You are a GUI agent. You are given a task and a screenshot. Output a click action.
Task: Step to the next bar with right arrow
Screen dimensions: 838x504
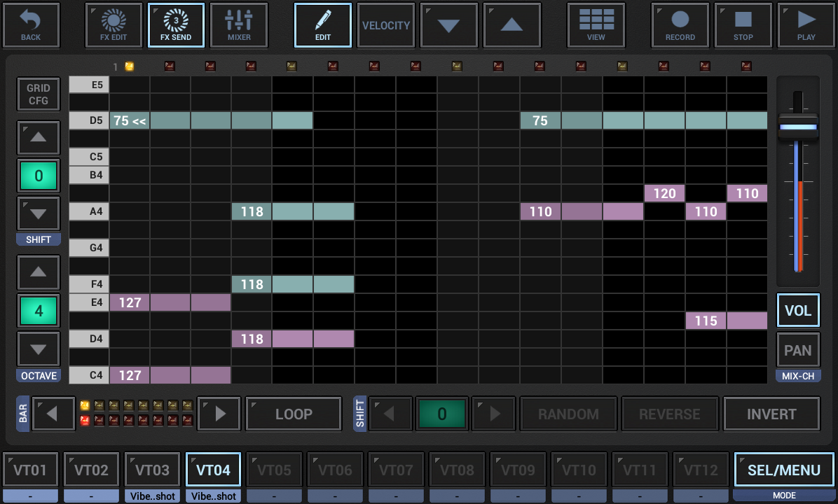pos(218,414)
